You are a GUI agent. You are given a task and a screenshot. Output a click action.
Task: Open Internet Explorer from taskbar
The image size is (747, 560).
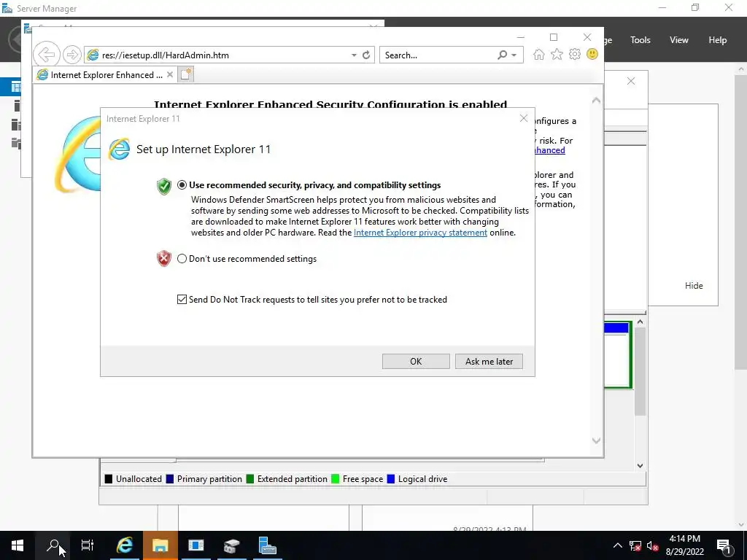pos(125,545)
